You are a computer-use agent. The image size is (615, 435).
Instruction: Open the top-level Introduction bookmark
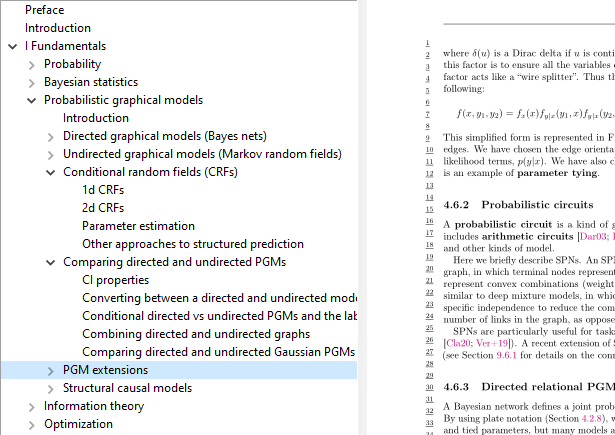tap(58, 28)
